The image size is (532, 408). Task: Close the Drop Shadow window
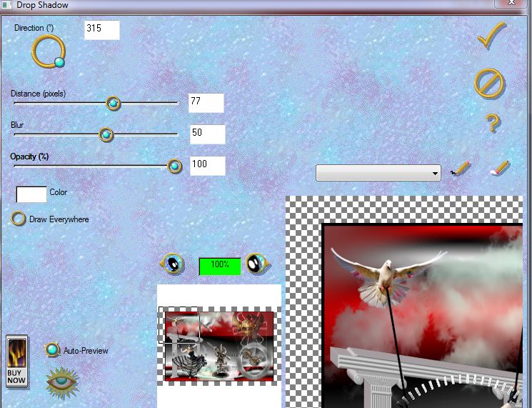[x=511, y=3]
